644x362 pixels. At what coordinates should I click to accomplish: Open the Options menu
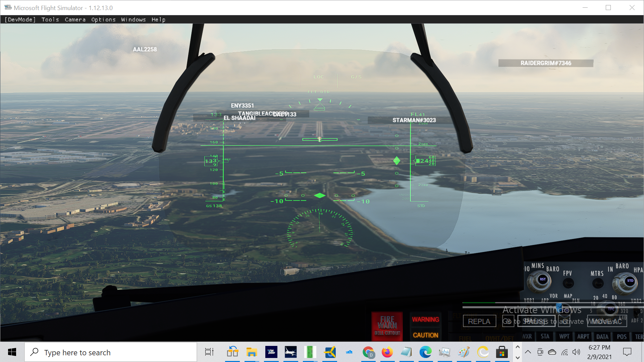103,19
